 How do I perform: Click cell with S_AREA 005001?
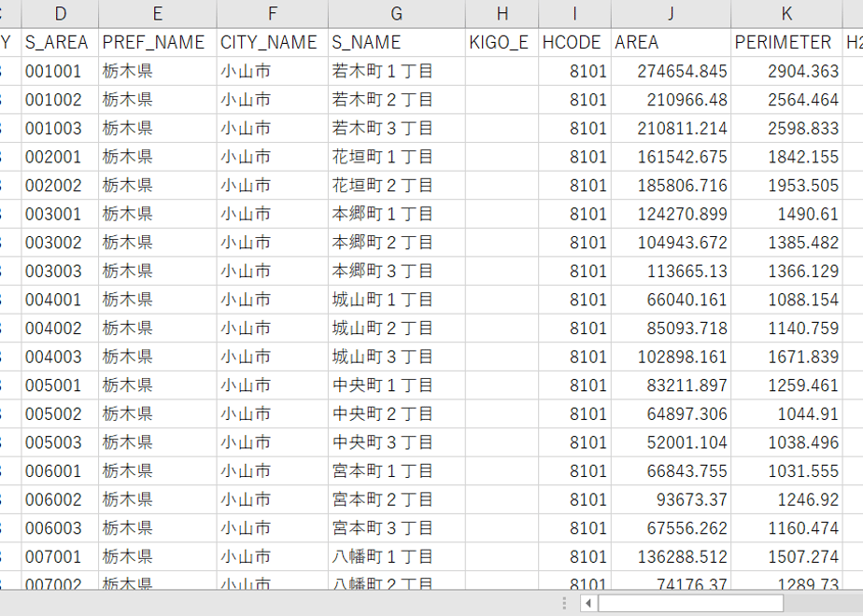[x=60, y=385]
